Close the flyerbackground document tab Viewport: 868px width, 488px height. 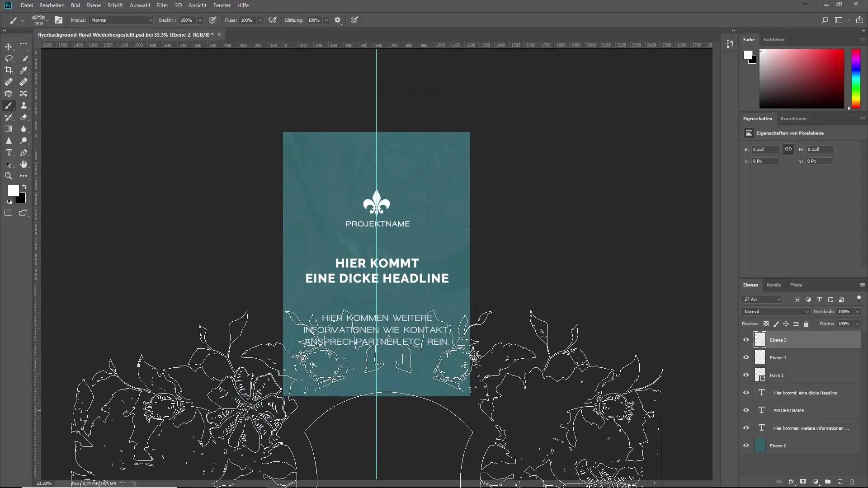click(x=219, y=34)
